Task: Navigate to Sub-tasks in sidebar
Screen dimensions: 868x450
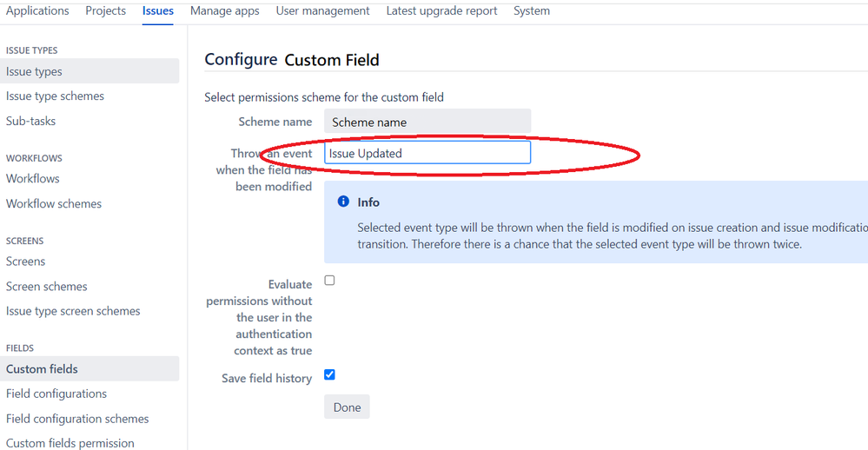Action: pyautogui.click(x=31, y=121)
